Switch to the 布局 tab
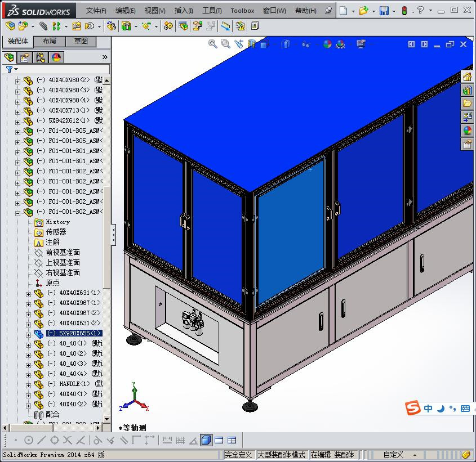The width and height of the screenshot is (476, 462). (49, 41)
